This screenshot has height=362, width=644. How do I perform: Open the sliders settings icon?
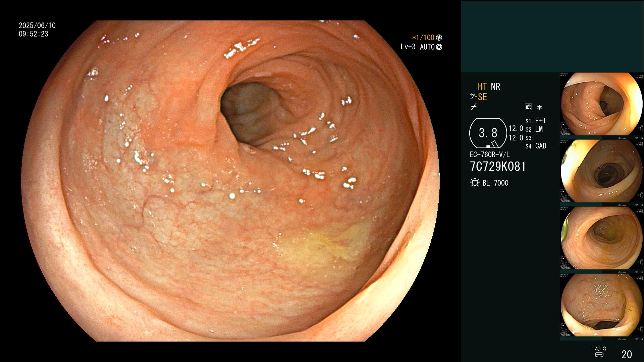[528, 107]
